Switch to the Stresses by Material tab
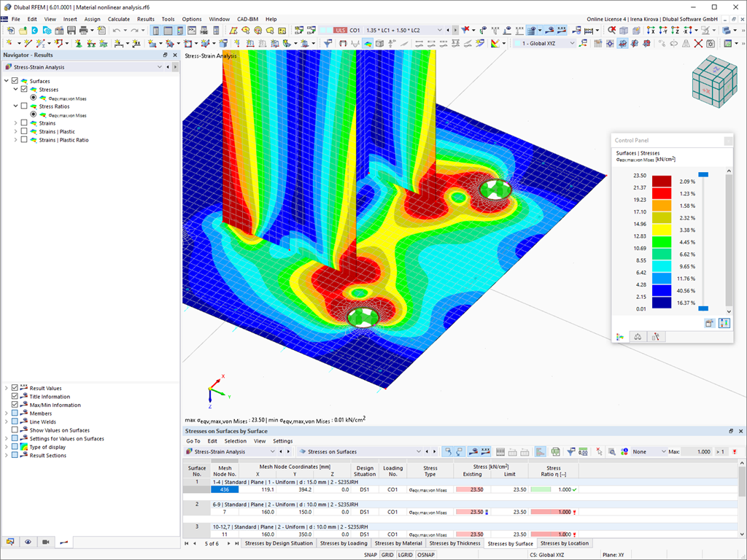 [x=398, y=543]
